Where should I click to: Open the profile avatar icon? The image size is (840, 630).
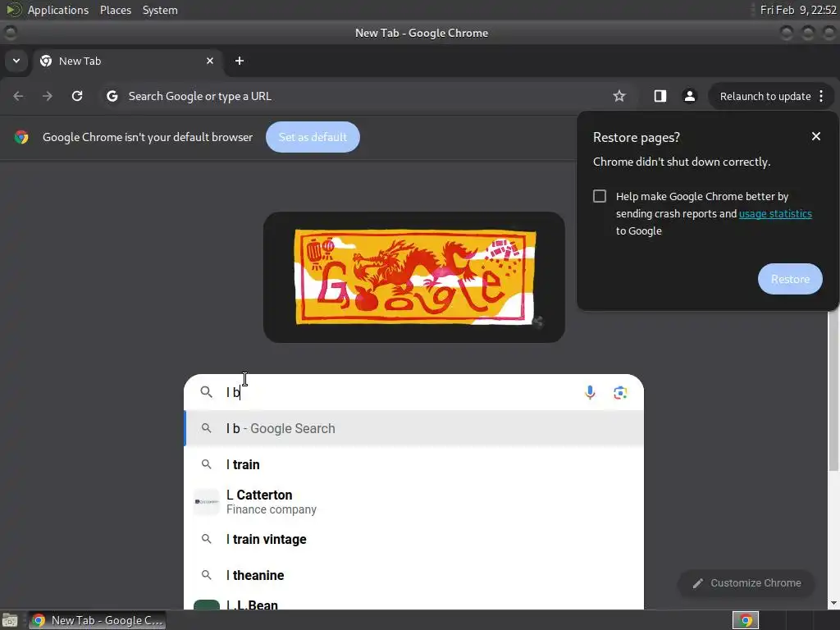coord(689,96)
